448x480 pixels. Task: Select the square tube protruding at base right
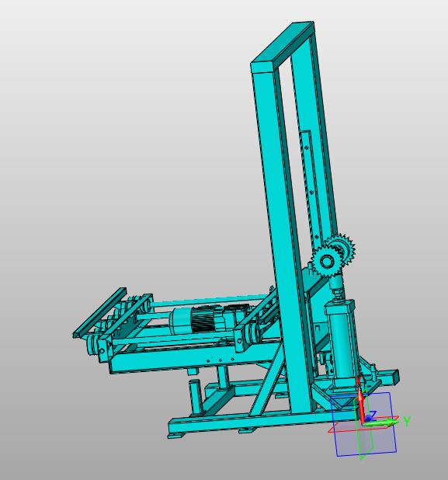389,377
